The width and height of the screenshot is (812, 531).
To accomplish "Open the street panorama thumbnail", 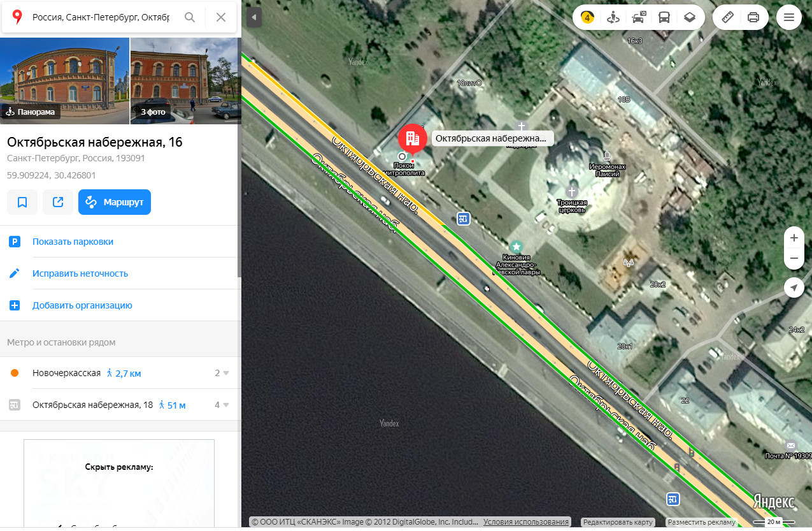I will tap(64, 80).
